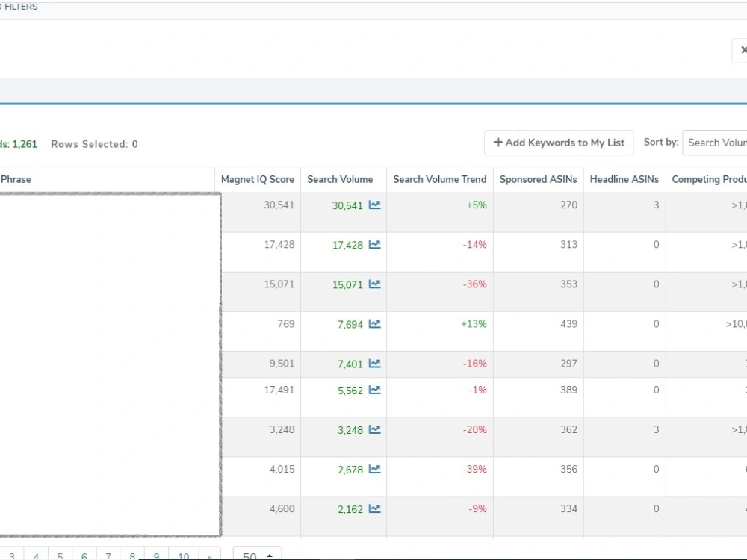Click the Sponsored ASINs value 270
Viewport: 747px width, 560px height.
coord(568,205)
